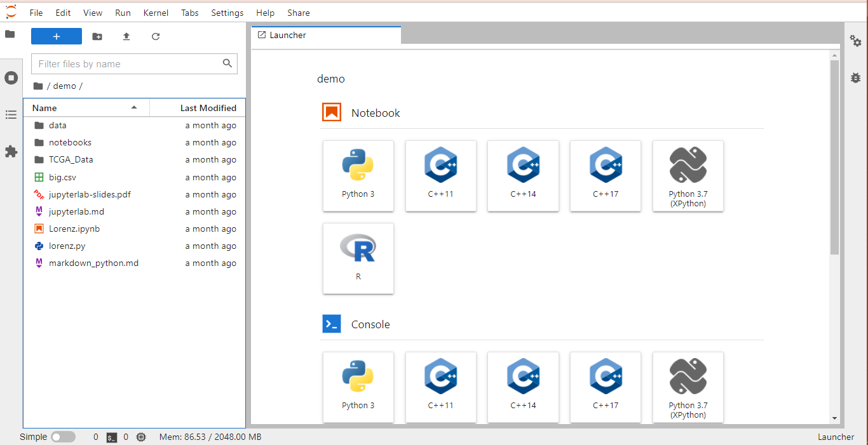Launch Python 3 console
This screenshot has height=445, width=868.
[358, 387]
